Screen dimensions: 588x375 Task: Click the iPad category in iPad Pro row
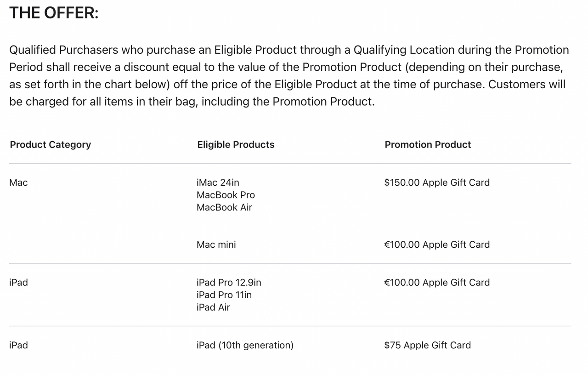pyautogui.click(x=18, y=282)
